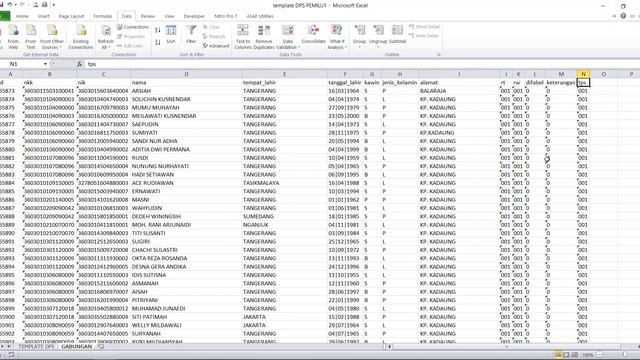Select column D header
640x360 pixels.
(x=186, y=74)
